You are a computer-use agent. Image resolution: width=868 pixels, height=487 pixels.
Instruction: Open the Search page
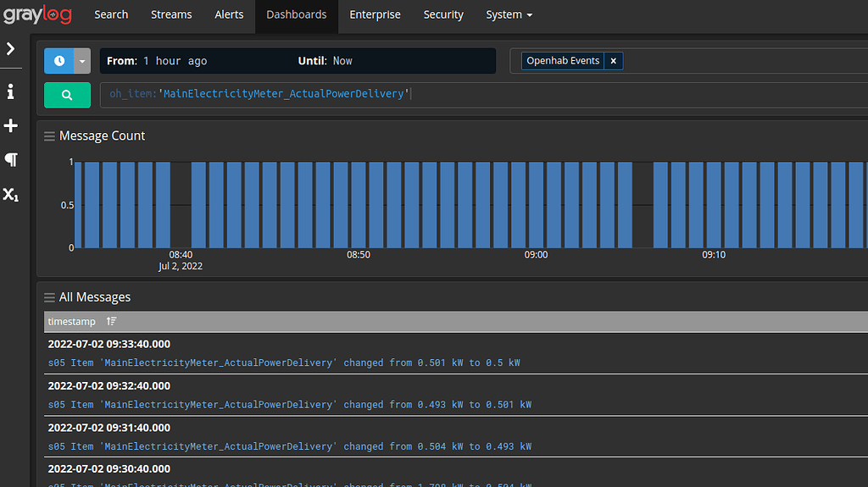[x=111, y=15]
